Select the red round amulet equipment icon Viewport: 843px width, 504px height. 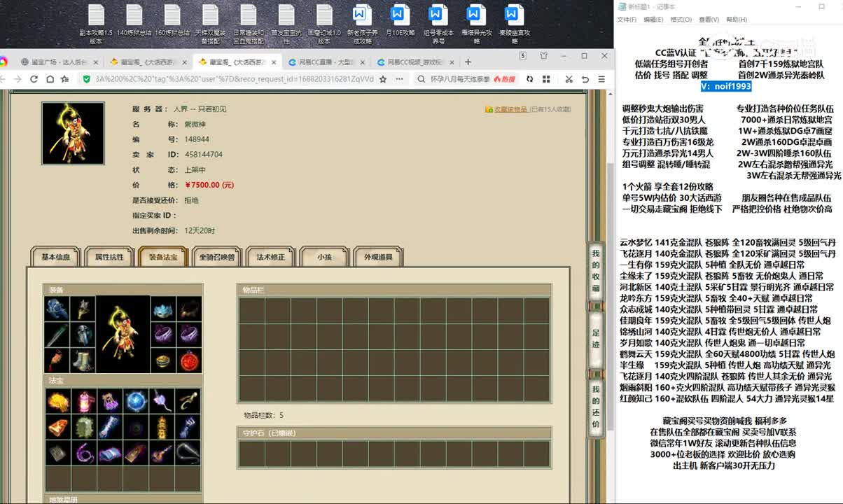point(189,361)
